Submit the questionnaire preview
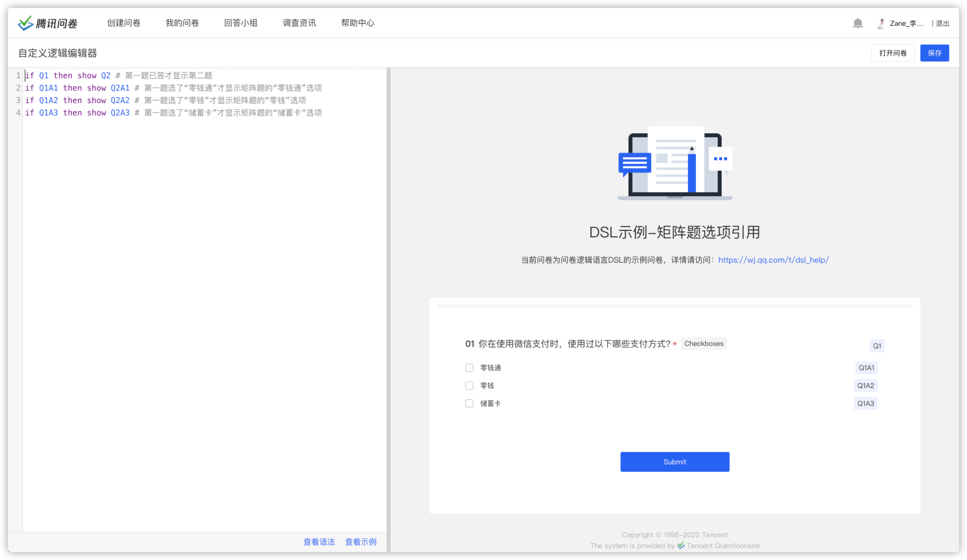967x560 pixels. click(675, 462)
